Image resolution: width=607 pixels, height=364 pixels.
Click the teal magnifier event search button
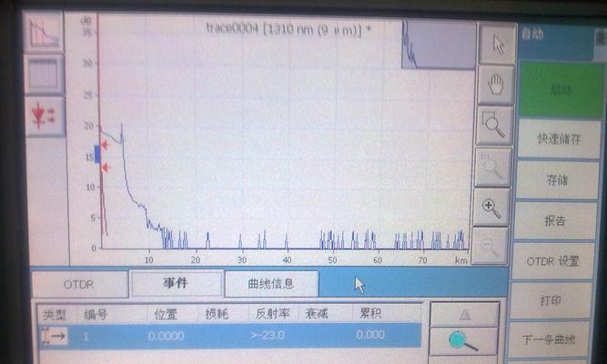click(463, 340)
